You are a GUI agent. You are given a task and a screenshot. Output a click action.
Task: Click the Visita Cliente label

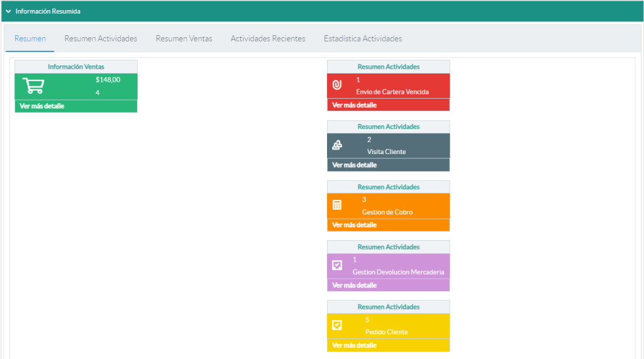(x=387, y=152)
